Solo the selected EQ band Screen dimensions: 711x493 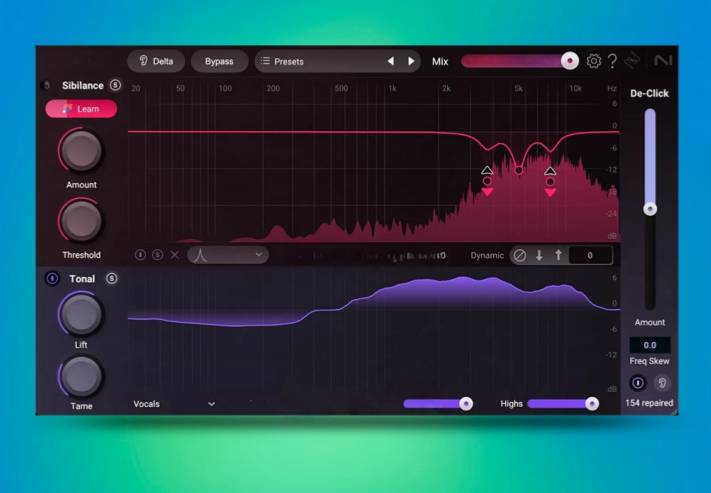pyautogui.click(x=157, y=255)
